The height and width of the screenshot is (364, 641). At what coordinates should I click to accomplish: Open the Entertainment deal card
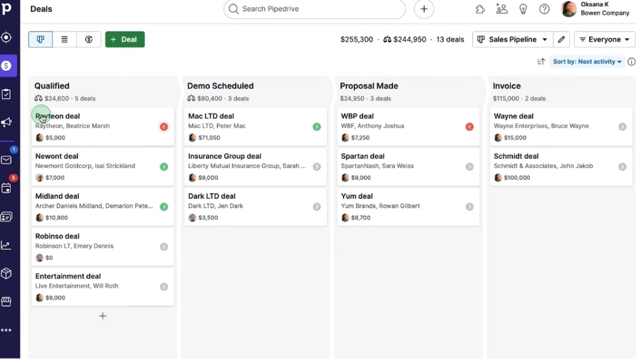pos(103,287)
